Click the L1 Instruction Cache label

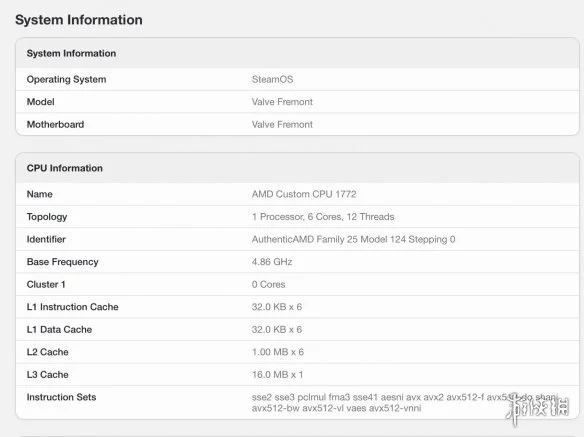(73, 307)
